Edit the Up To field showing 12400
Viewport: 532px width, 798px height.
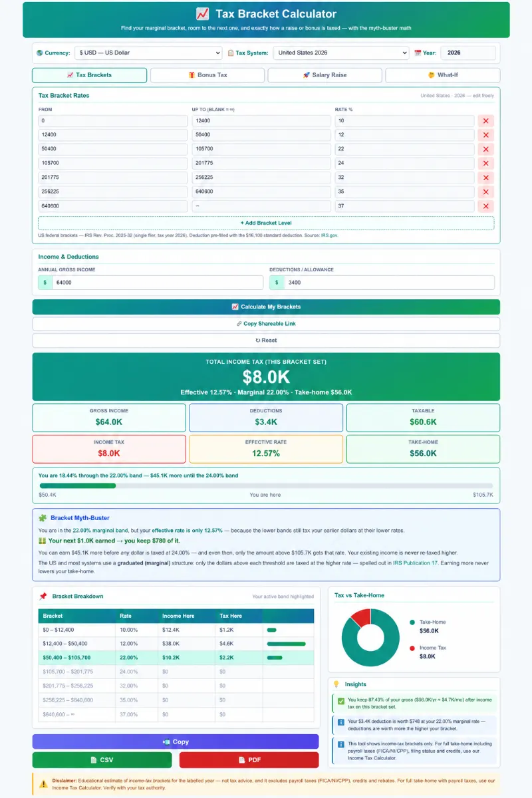click(261, 121)
